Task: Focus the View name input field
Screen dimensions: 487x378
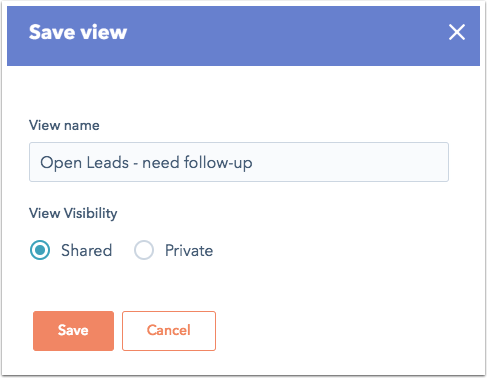Action: click(x=239, y=162)
